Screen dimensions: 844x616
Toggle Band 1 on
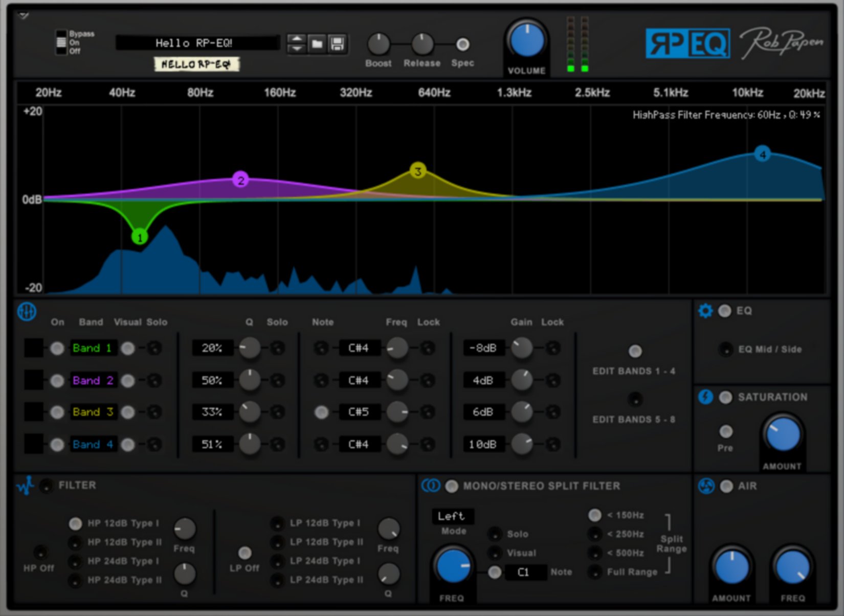click(57, 348)
